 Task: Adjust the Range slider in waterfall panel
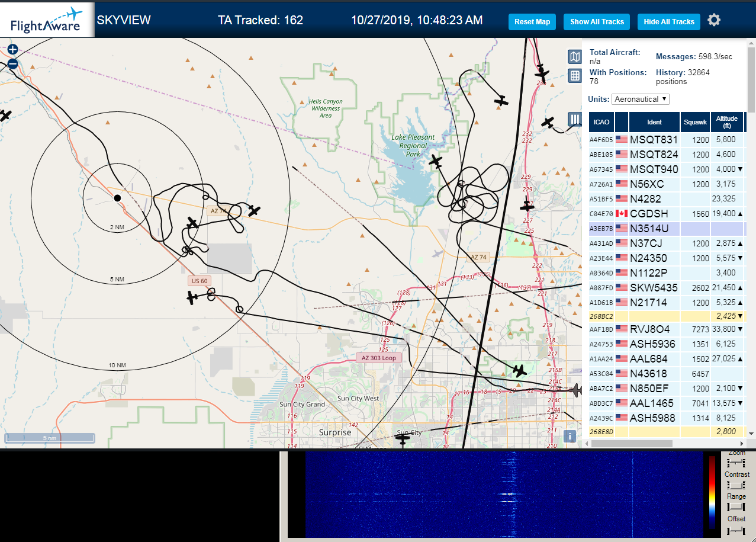pos(736,507)
